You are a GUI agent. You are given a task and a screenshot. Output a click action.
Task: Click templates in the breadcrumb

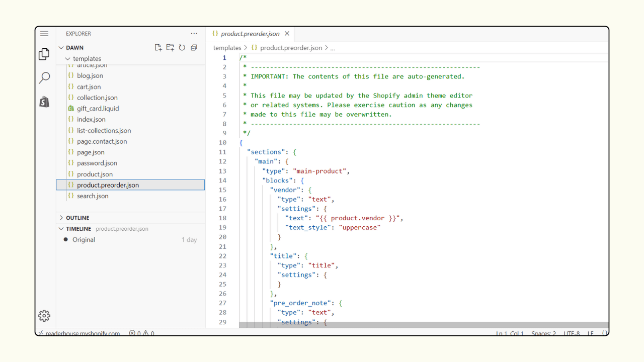(x=227, y=48)
